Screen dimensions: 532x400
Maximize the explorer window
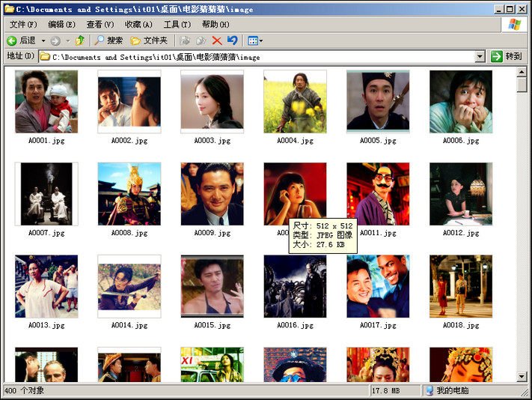(510, 9)
